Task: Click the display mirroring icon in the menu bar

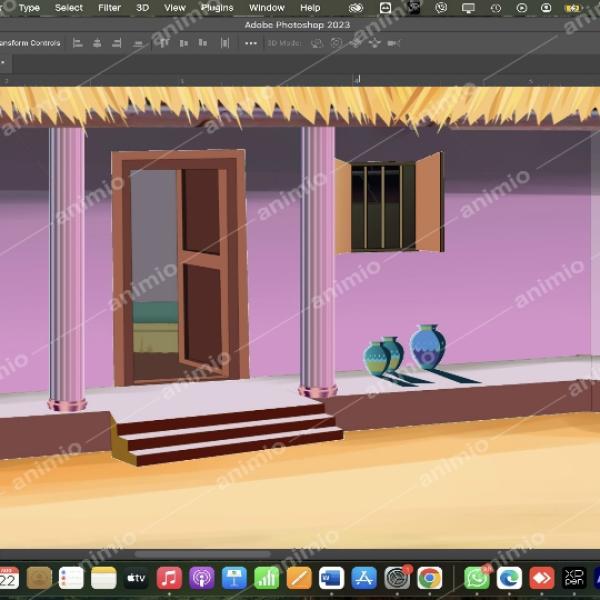Action: [468, 8]
